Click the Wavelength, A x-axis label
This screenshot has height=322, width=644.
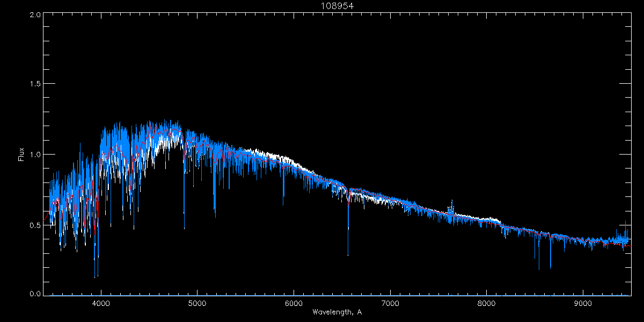336,312
